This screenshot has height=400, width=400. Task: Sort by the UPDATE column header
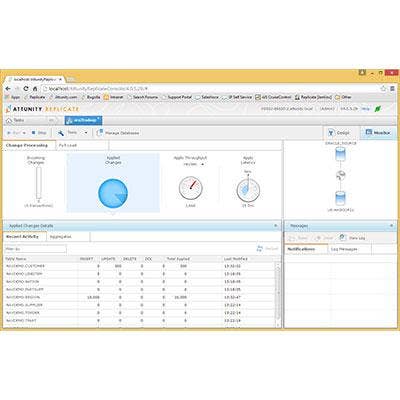[109, 259]
